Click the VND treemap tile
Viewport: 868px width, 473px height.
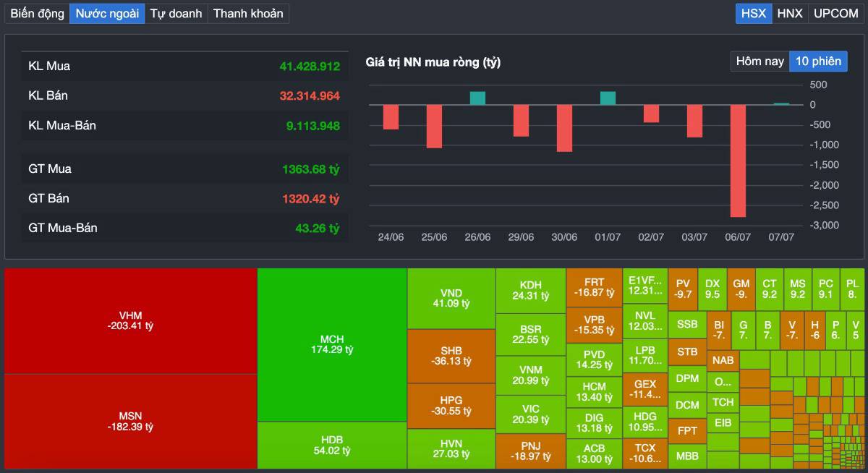[x=451, y=298]
